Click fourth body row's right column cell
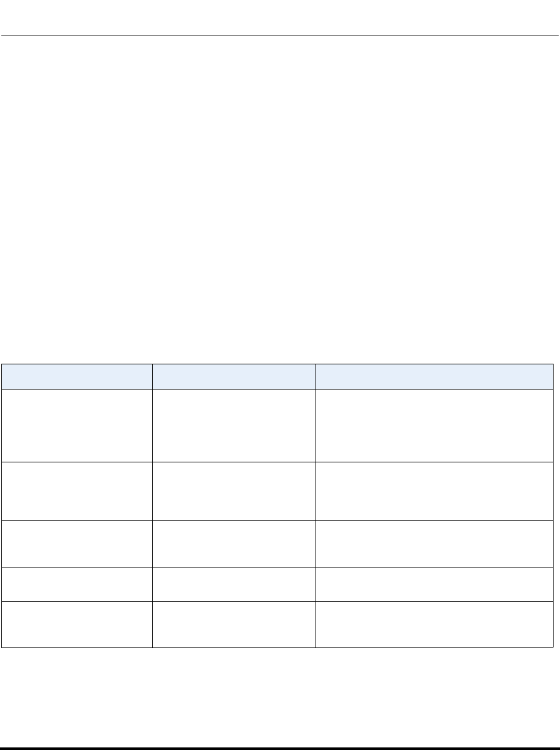This screenshot has height=750, width=560. click(x=434, y=584)
